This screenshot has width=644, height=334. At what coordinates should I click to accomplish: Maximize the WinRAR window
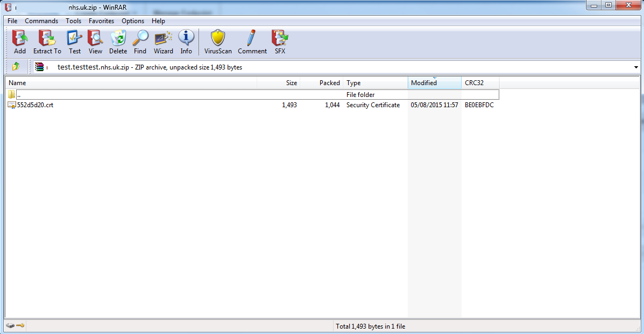click(x=608, y=5)
